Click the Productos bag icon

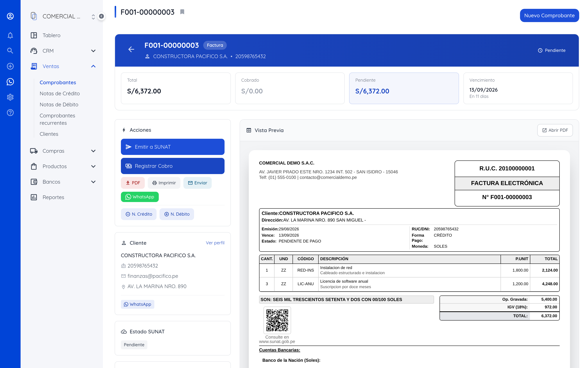[34, 166]
